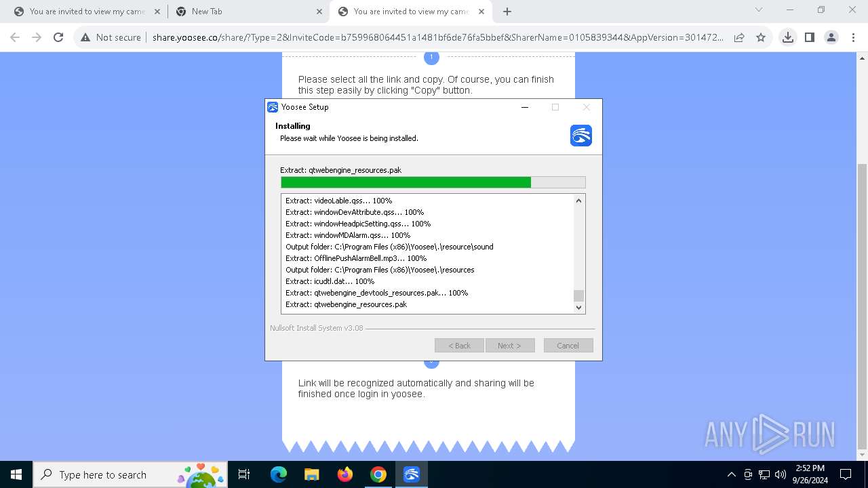The height and width of the screenshot is (488, 868).
Task: Click the Next > button in setup
Action: pyautogui.click(x=510, y=346)
